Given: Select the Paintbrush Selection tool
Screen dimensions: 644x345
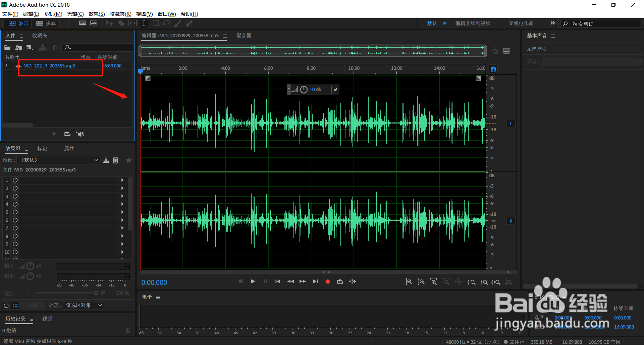Looking at the screenshot, I should [x=178, y=23].
